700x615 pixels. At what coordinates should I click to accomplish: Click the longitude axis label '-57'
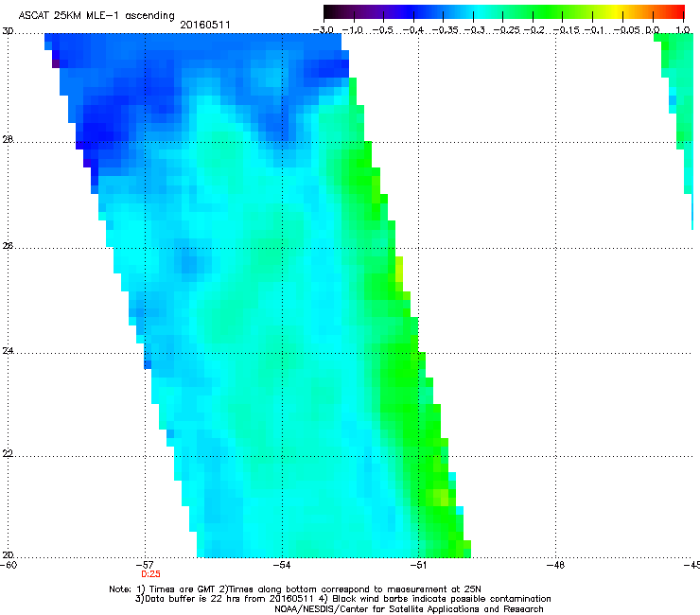[145, 565]
